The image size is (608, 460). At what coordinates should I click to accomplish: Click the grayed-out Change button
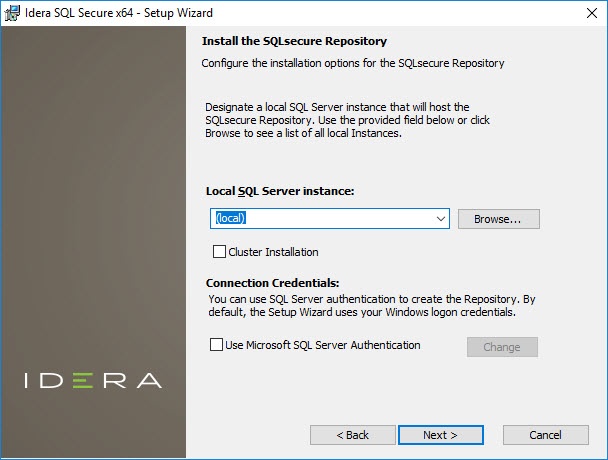502,347
